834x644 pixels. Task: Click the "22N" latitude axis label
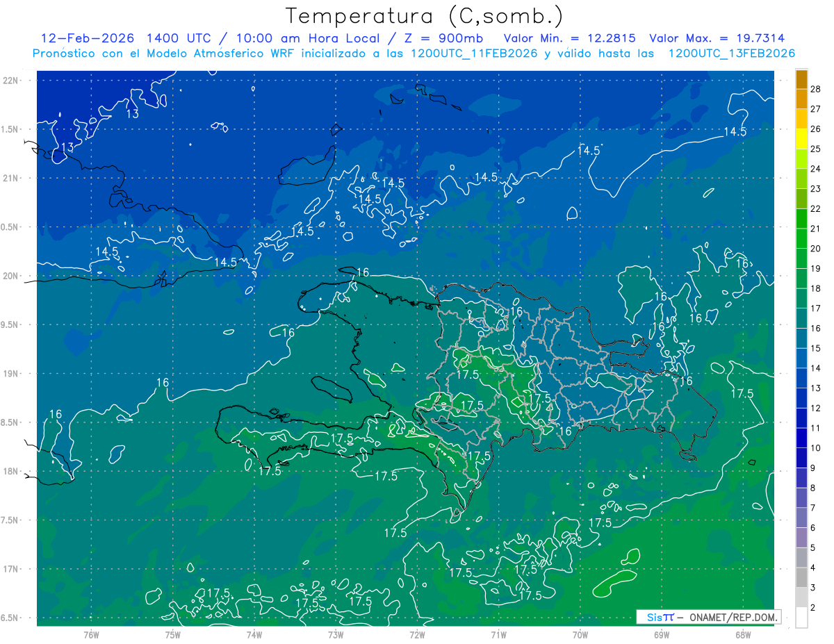pyautogui.click(x=10, y=81)
